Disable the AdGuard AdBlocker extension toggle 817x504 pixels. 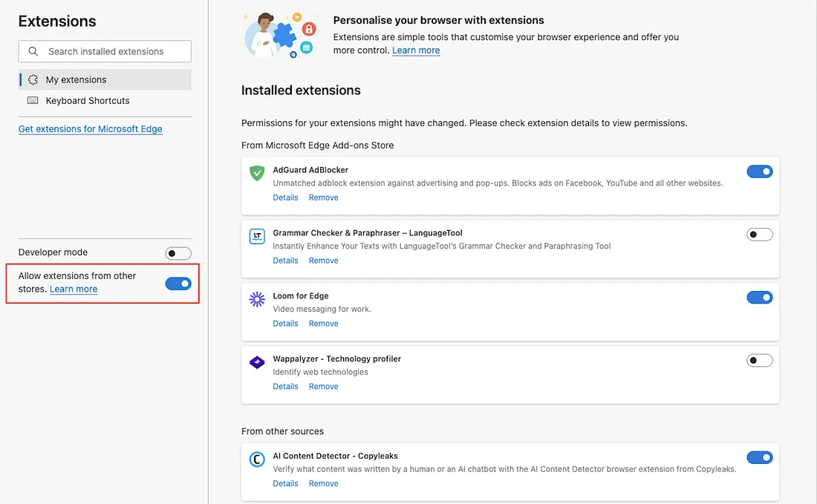(x=759, y=171)
